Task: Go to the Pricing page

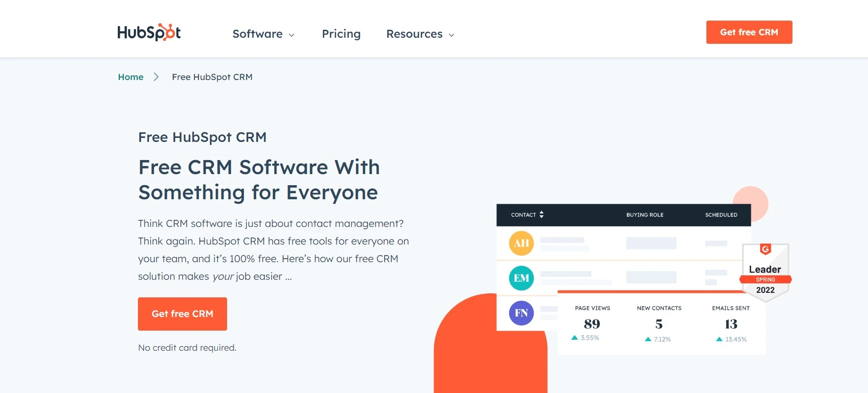Action: tap(341, 34)
